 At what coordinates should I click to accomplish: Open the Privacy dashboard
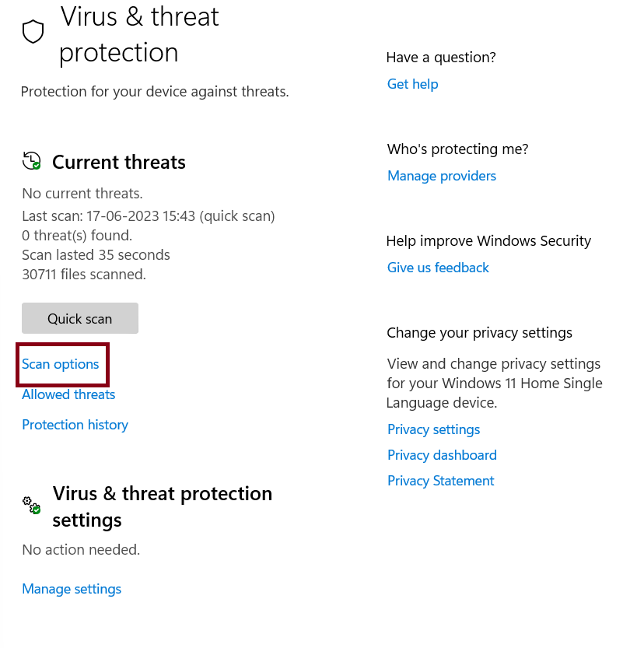tap(442, 455)
